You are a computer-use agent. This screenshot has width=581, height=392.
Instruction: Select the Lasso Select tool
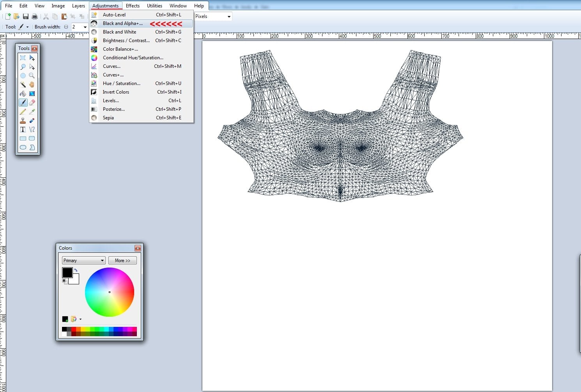click(x=23, y=67)
